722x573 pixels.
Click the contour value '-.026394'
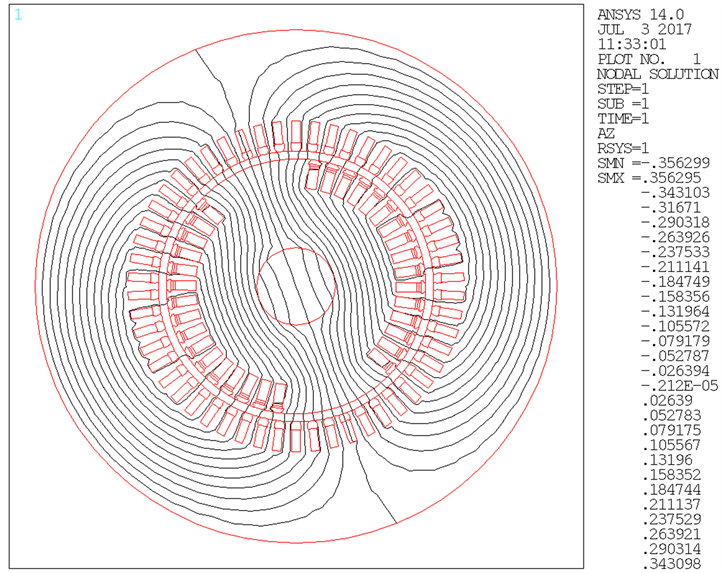coord(675,371)
